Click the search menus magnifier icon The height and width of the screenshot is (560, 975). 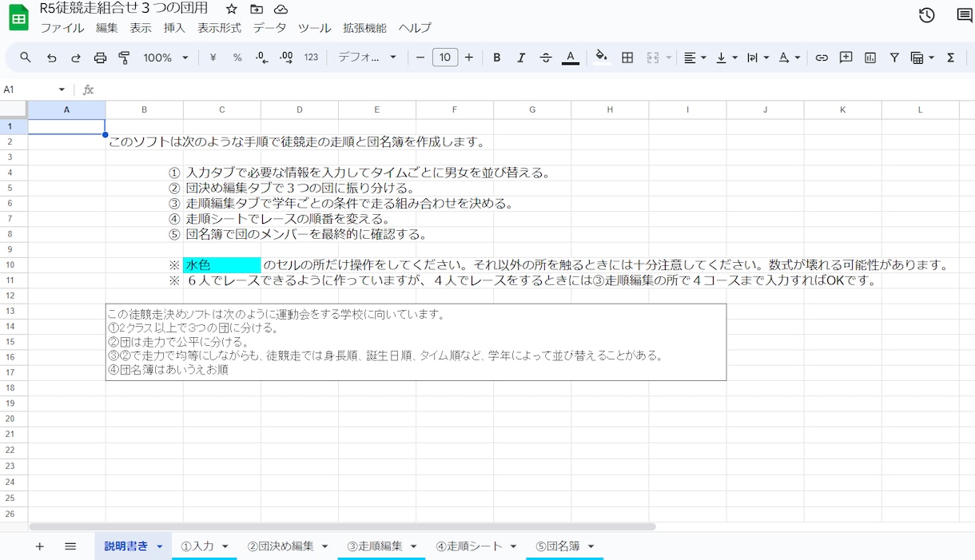(x=26, y=58)
